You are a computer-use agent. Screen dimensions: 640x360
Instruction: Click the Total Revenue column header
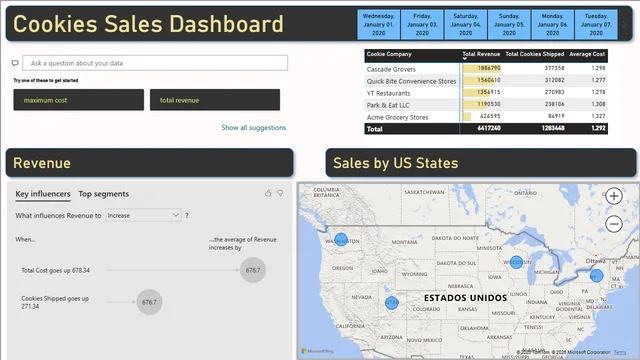click(x=481, y=54)
